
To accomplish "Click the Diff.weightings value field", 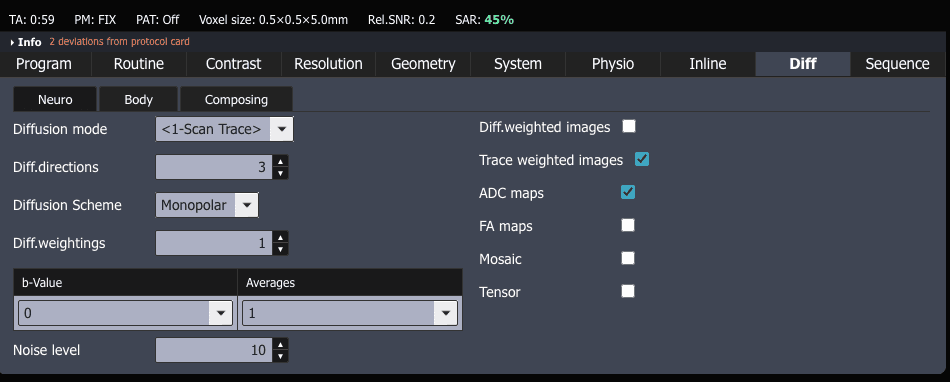I will pos(214,243).
